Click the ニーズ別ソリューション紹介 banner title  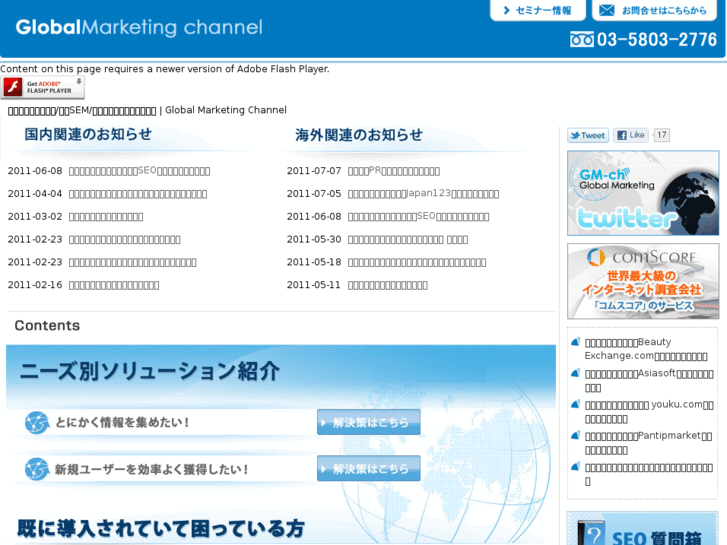150,371
